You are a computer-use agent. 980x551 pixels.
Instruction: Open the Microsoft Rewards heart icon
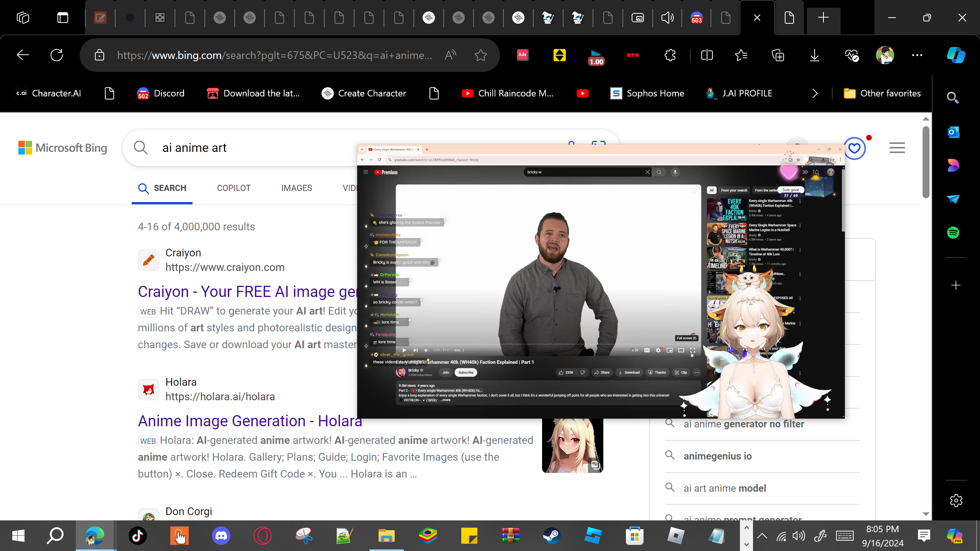(x=854, y=148)
